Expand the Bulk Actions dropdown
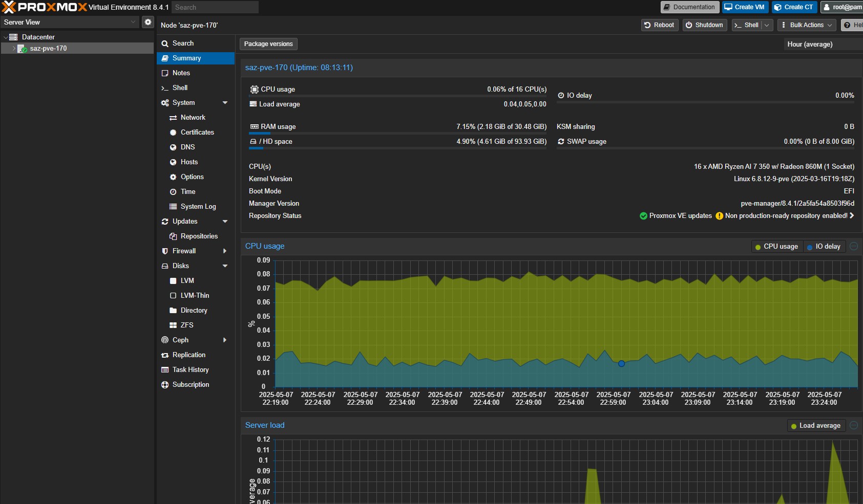863x504 pixels. coord(807,25)
